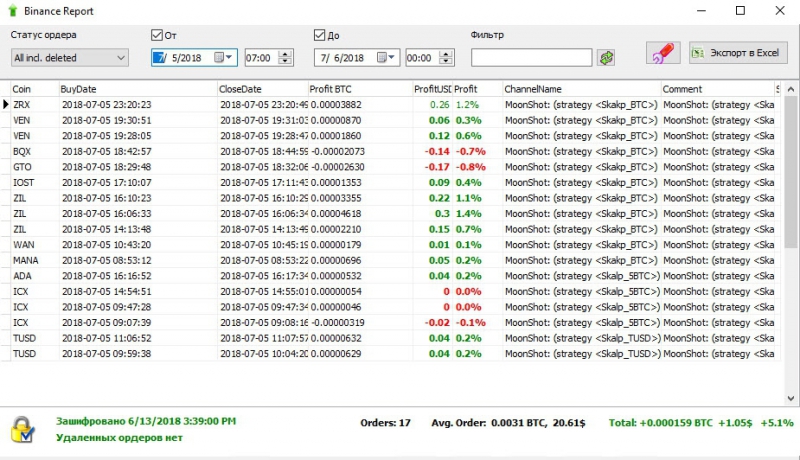Screen dimensions: 800x460
Task: Toggle the До checkbox
Action: point(319,35)
